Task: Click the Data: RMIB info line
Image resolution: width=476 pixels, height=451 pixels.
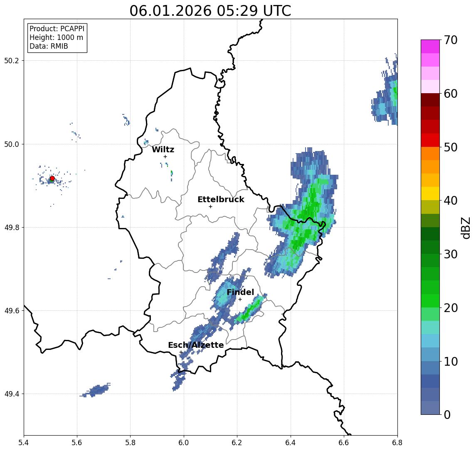Action: coord(49,46)
